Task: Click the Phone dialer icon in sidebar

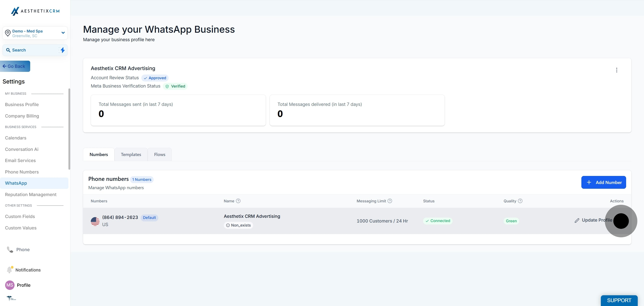Action: [10, 249]
